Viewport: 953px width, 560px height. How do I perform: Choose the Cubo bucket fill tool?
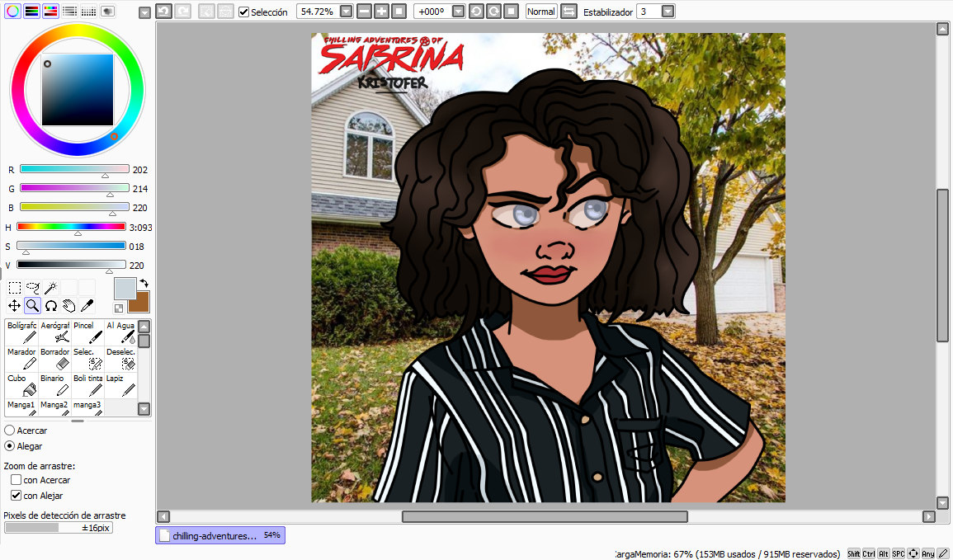22,385
